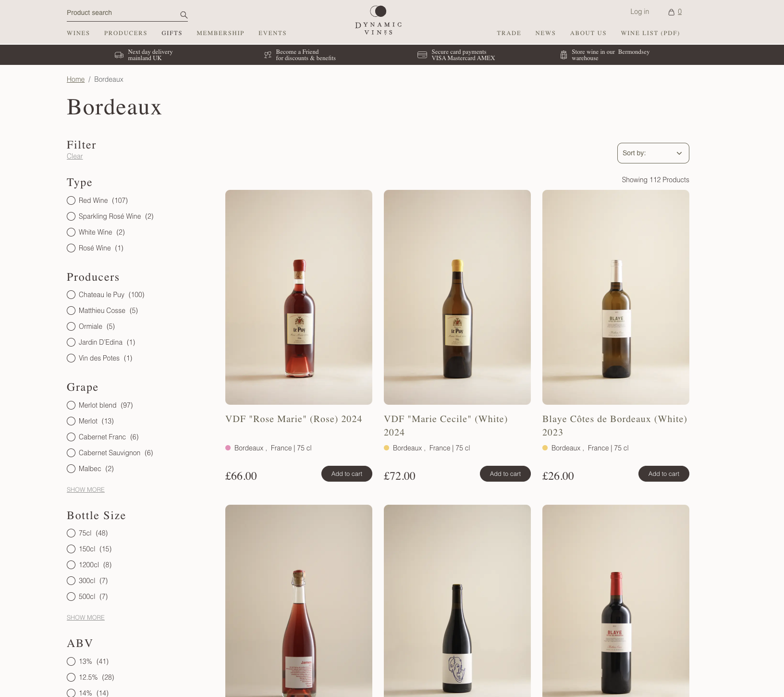Go to the Membership menu
The width and height of the screenshot is (784, 697).
tap(220, 33)
